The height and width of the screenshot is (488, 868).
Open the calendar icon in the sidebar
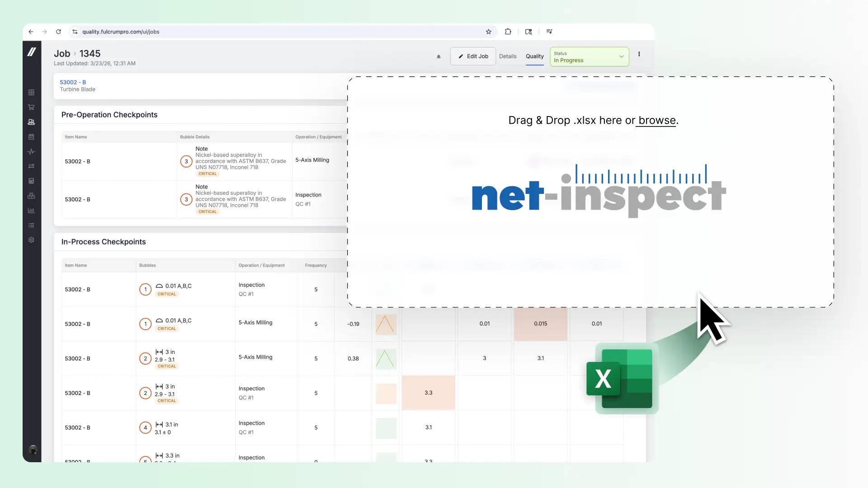[x=31, y=137]
